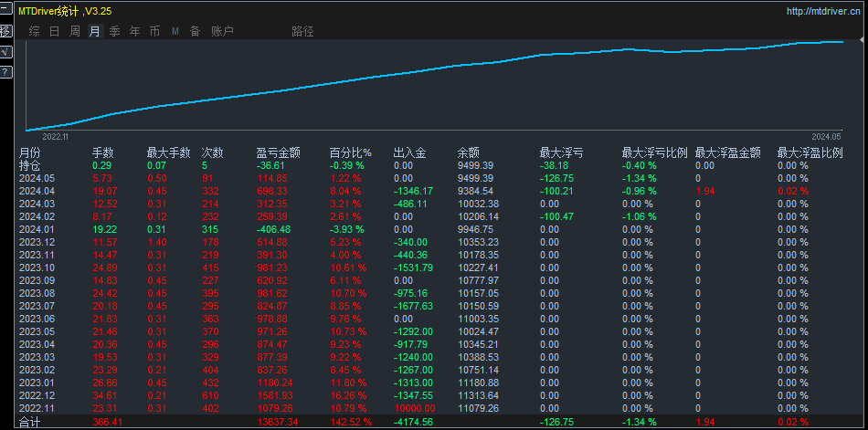Viewport: 868px width, 430px height.
Task: Click the 1581.93 profit in 2022.12
Action: point(276,395)
